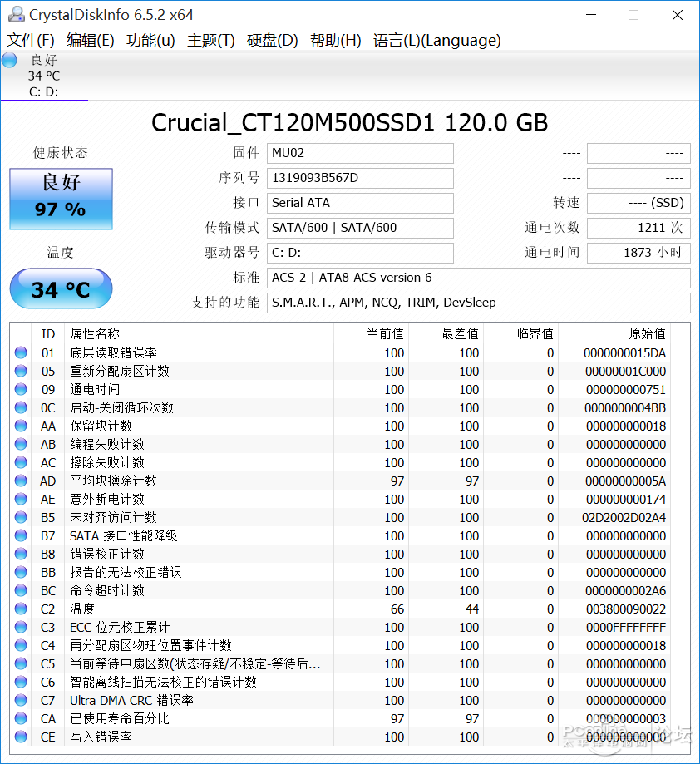The image size is (700, 764).
Task: Click current value 66 in 温度 row
Action: coord(397,609)
